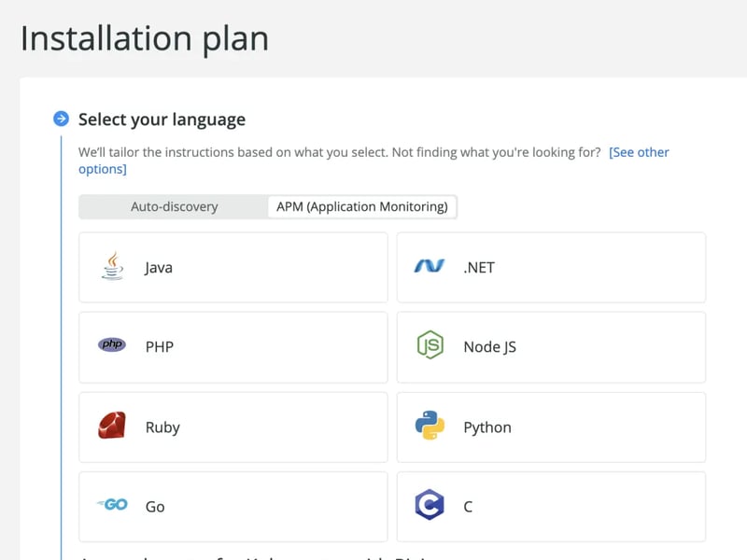Choose the Java language card
Viewport: 747px width, 560px height.
pyautogui.click(x=233, y=268)
